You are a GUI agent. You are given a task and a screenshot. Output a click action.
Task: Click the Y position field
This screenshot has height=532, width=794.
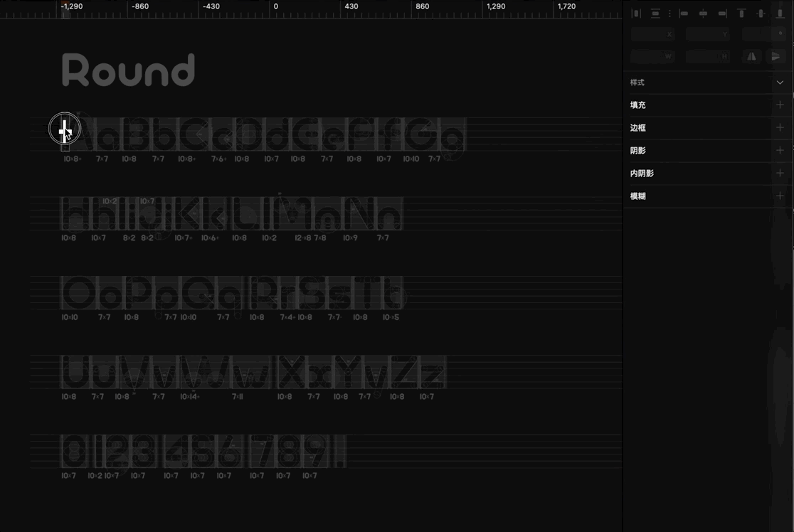(709, 34)
